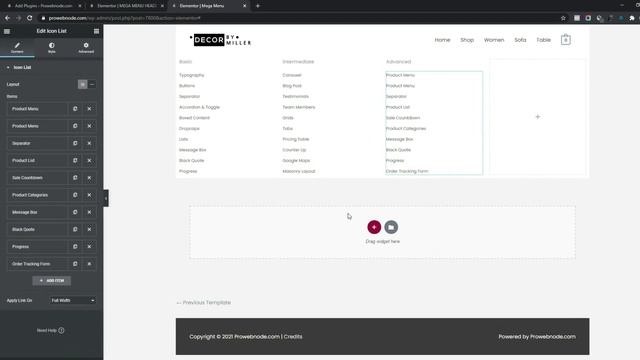Open template library folder button
This screenshot has width=640, height=360.
click(x=391, y=227)
